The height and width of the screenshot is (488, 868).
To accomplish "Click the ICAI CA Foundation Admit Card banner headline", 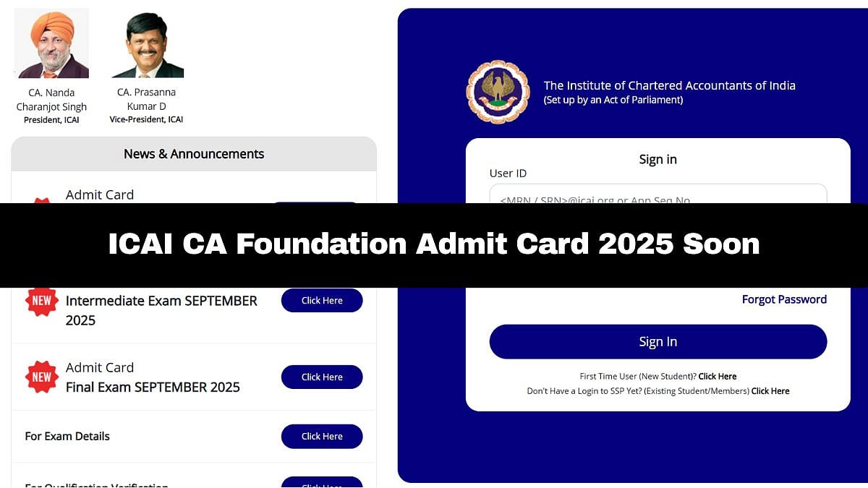I will point(434,244).
